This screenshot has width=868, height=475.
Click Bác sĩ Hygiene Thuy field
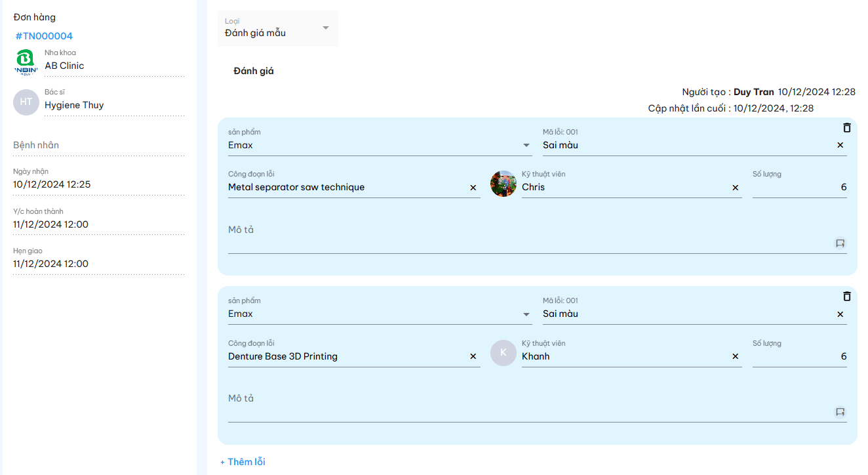coord(115,102)
